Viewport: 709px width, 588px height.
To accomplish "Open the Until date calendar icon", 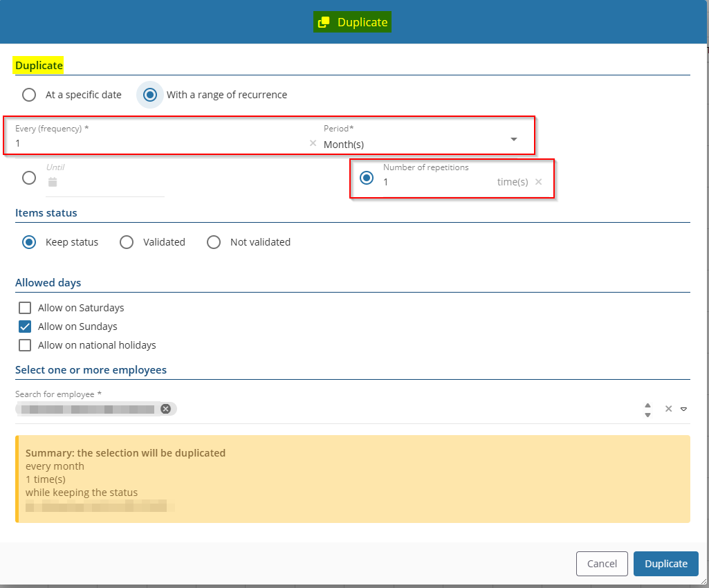I will click(x=53, y=183).
